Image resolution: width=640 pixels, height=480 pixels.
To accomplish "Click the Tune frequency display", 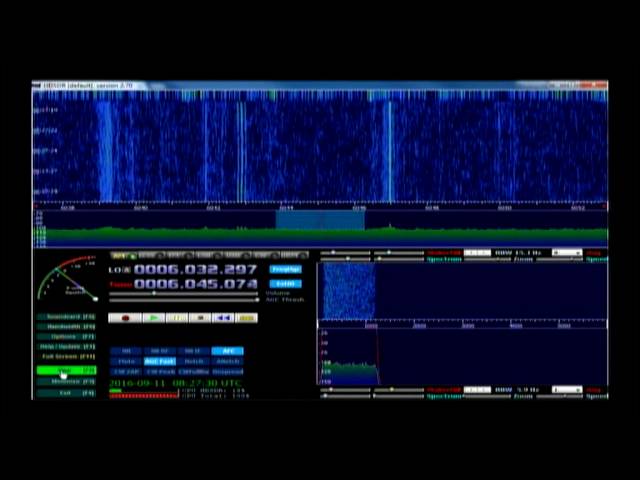I will 196,284.
